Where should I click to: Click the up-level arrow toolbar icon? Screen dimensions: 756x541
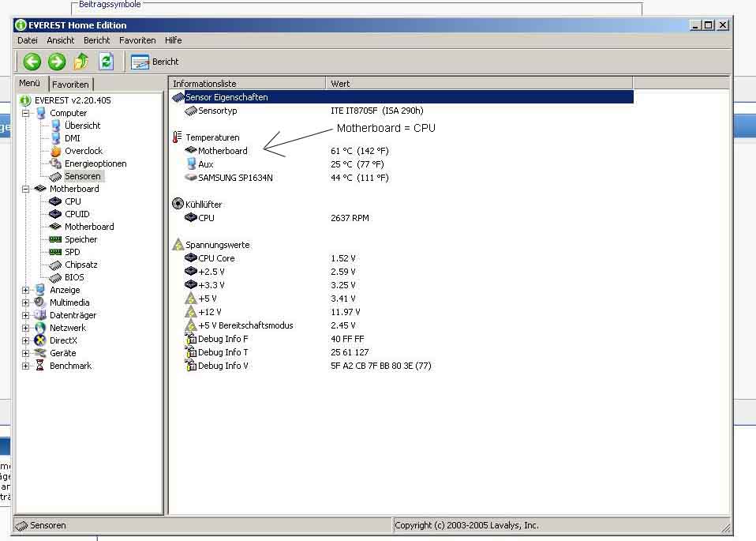pyautogui.click(x=81, y=62)
